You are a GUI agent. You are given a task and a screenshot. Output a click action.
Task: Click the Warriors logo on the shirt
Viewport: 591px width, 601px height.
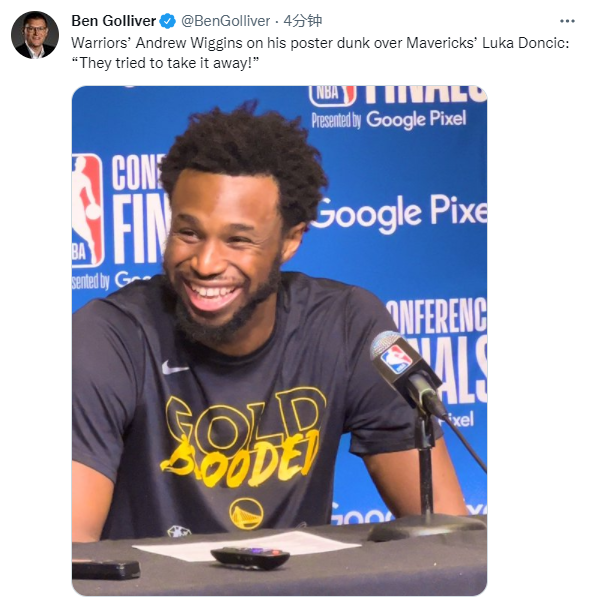[x=246, y=514]
